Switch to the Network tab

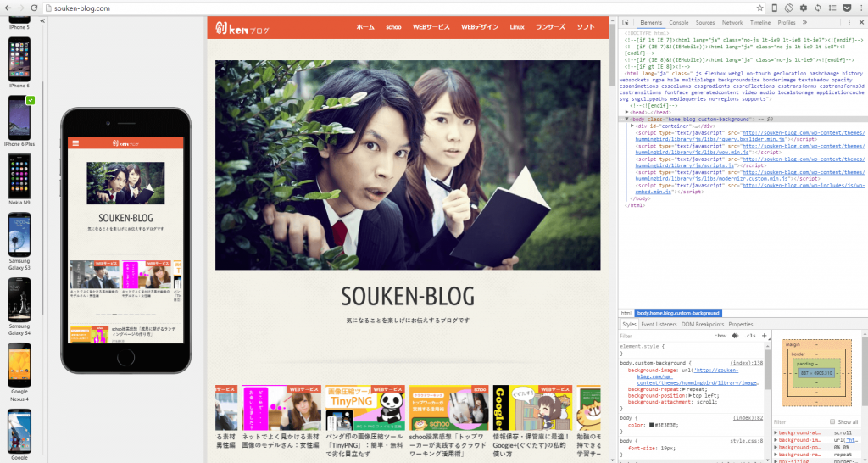732,23
